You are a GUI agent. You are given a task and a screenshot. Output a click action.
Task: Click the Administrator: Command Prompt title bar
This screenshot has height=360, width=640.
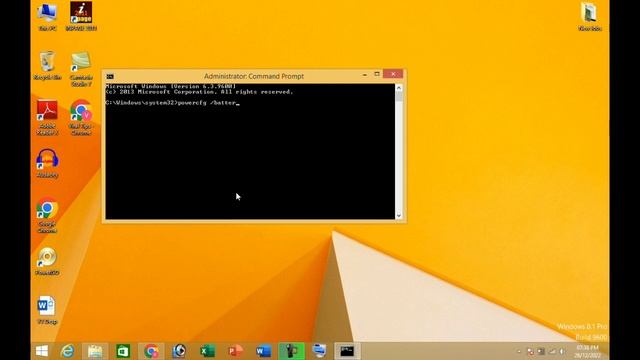click(253, 76)
